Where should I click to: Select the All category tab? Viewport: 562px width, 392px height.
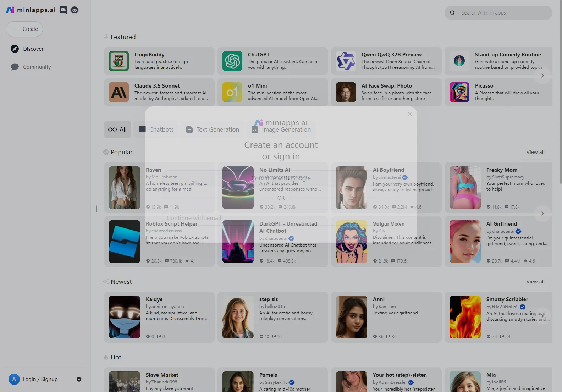click(117, 129)
